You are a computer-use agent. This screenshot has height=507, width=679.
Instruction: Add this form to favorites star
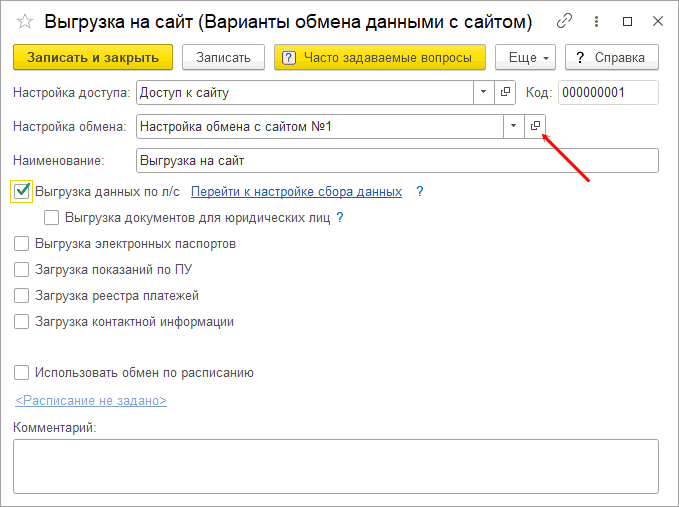coord(25,20)
